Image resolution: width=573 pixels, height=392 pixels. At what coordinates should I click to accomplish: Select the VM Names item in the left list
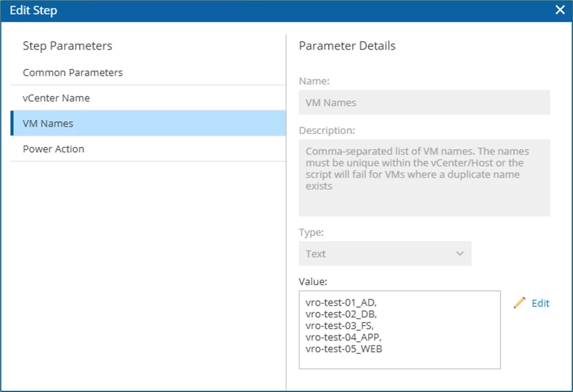pos(48,123)
